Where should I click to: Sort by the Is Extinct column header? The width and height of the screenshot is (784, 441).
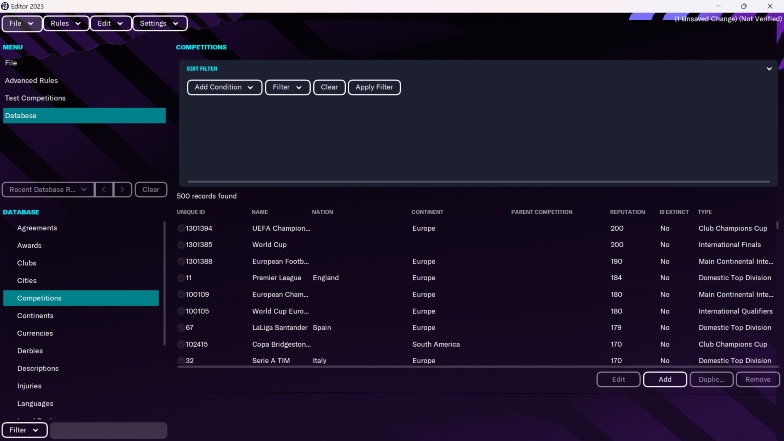[x=674, y=212]
